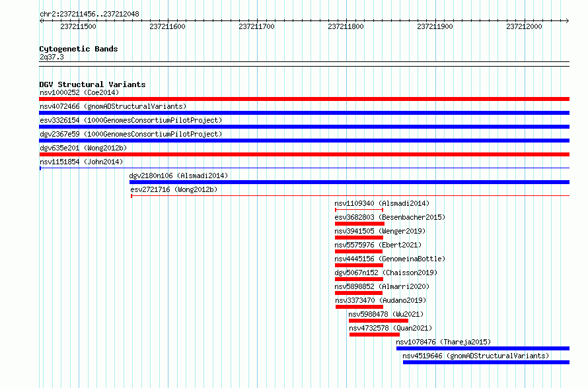This screenshot has height=388, width=588.
Task: Select the nsv4445156 (GenomeinaBottle) label
Action: tap(390, 259)
